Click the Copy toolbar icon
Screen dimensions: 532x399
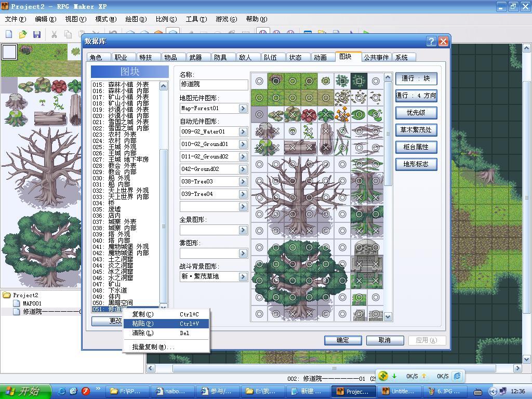(68, 34)
